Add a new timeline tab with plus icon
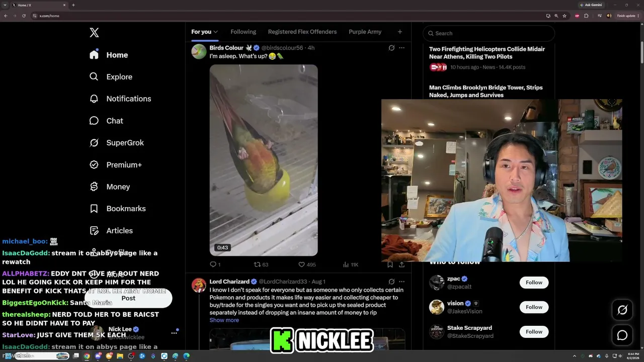 point(400,32)
